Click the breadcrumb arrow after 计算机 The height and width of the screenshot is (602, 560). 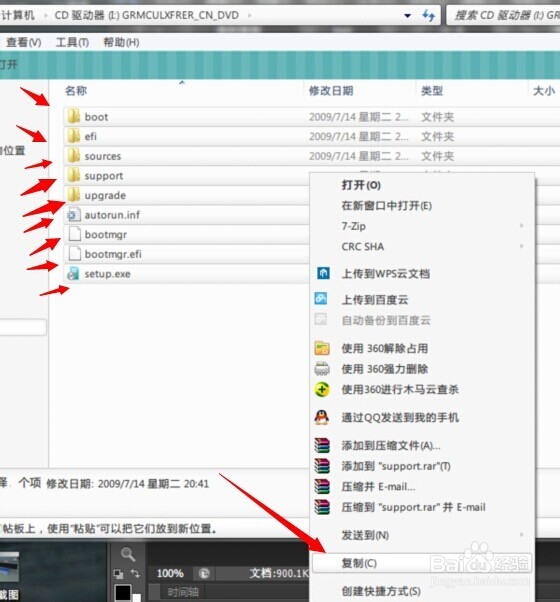pyautogui.click(x=46, y=16)
